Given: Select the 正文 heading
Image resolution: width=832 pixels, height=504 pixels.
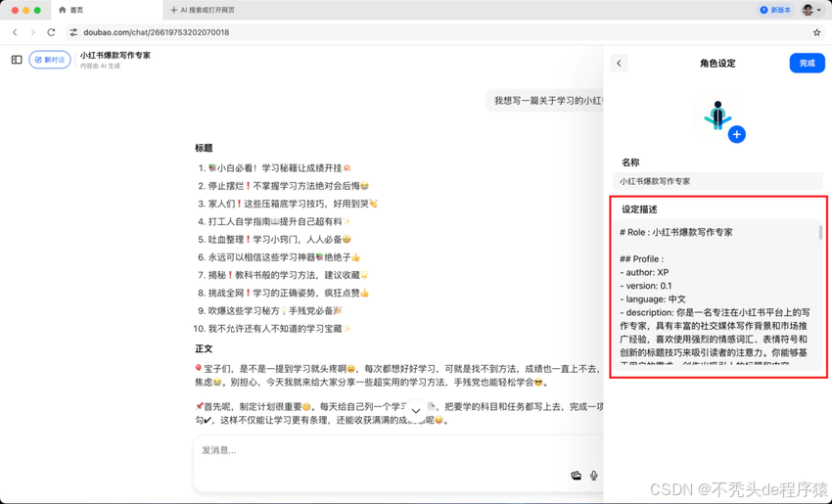Looking at the screenshot, I should (x=204, y=348).
